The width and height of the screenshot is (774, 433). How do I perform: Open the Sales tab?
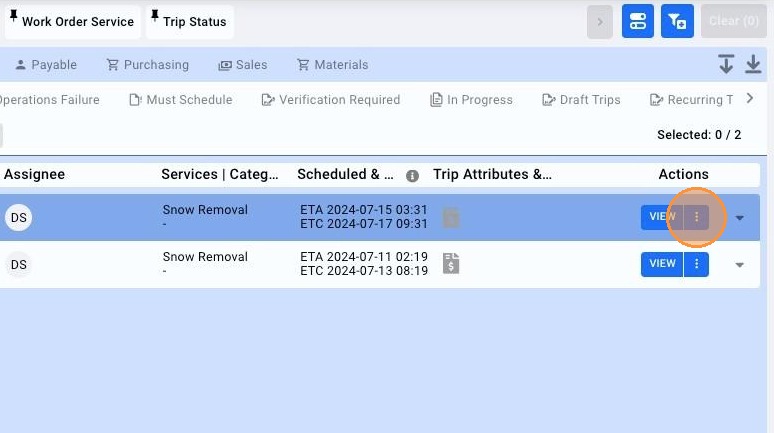pos(242,65)
